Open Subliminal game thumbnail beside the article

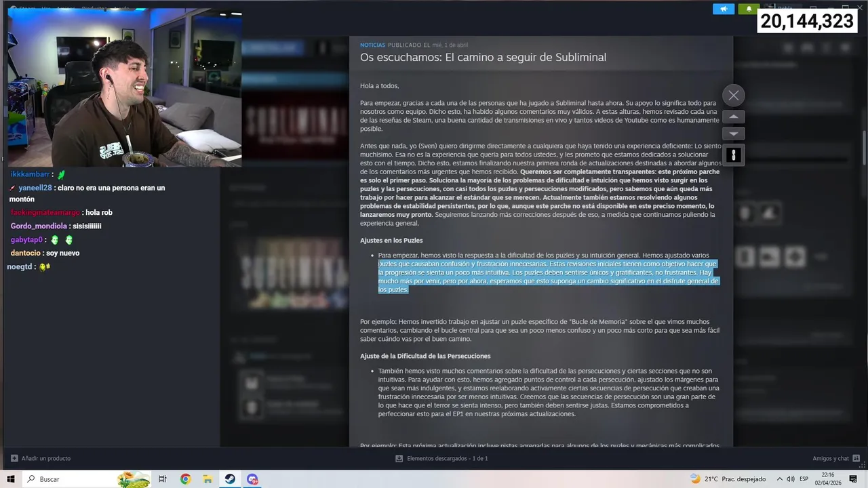733,155
